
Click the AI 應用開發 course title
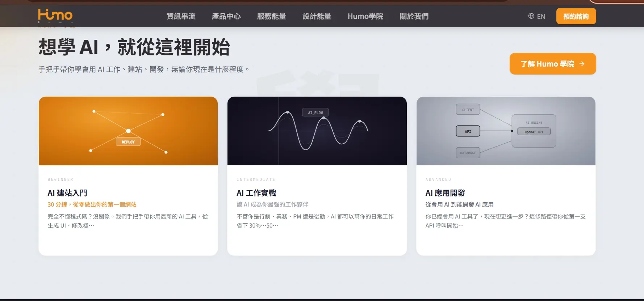click(445, 193)
